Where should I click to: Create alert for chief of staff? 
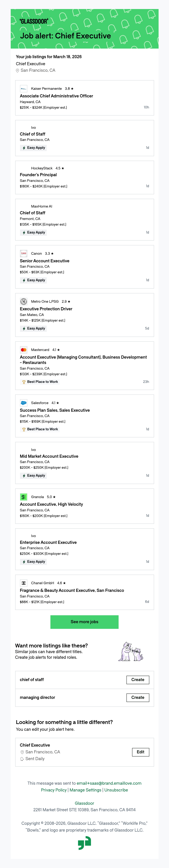pyautogui.click(x=138, y=680)
